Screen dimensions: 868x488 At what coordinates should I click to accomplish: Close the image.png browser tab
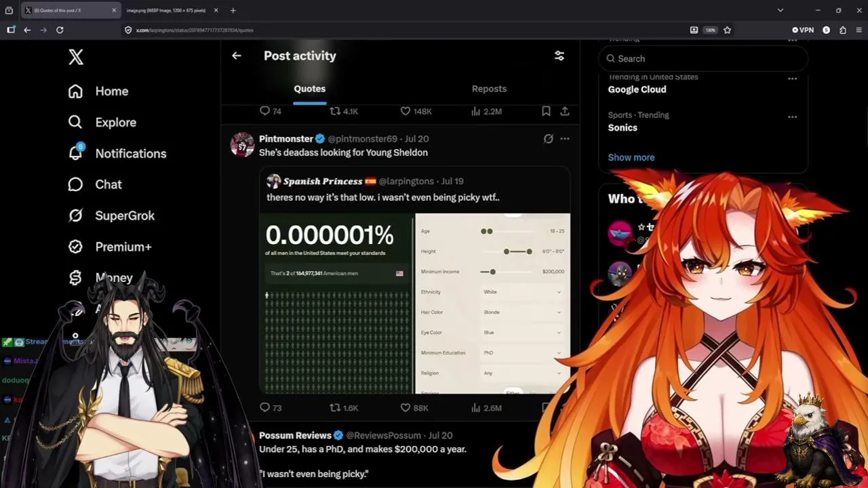tap(216, 10)
